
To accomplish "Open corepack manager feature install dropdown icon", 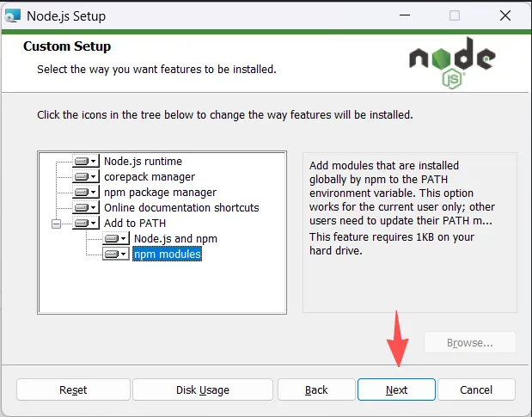I will pyautogui.click(x=86, y=176).
